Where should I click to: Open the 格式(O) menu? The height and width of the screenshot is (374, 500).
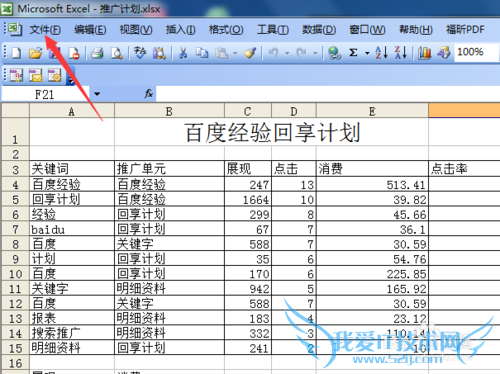[x=226, y=30]
